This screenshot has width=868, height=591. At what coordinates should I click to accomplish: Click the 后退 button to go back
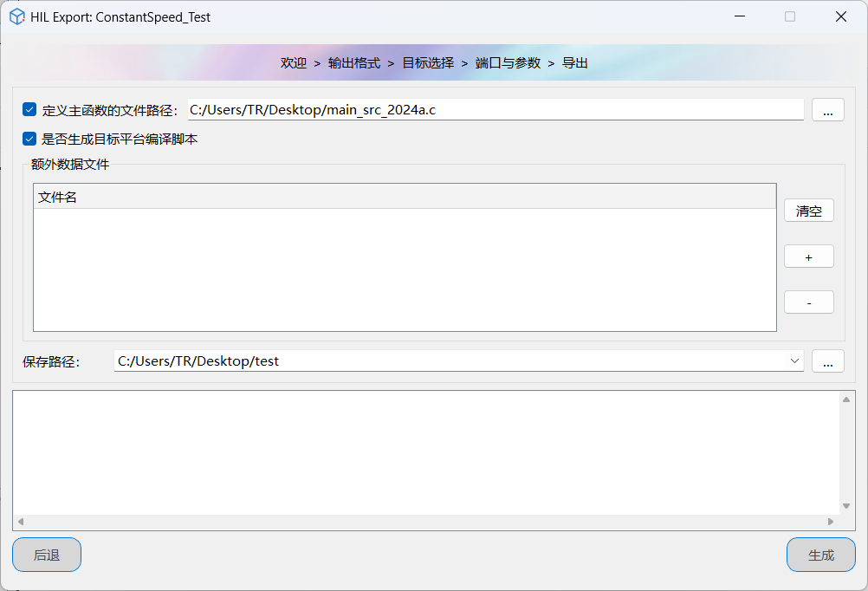(x=47, y=555)
